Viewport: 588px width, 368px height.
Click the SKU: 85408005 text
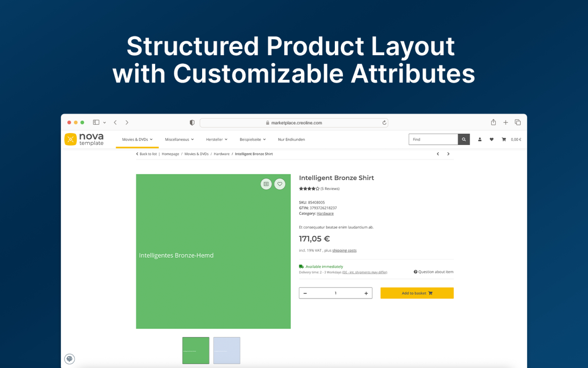312,202
